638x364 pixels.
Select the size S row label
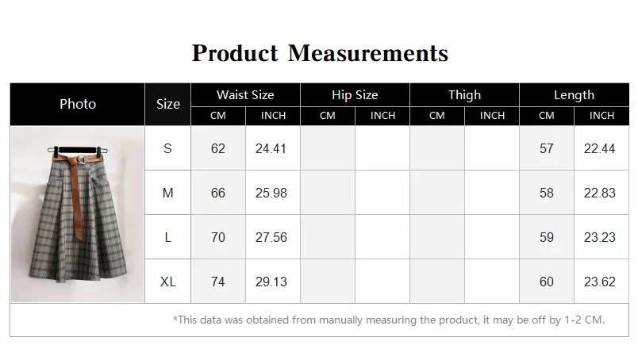coord(167,148)
